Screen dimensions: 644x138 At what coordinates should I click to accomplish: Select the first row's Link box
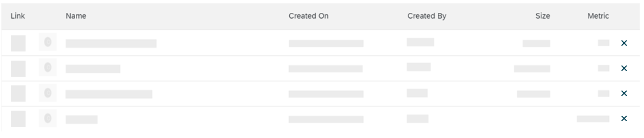[18, 43]
